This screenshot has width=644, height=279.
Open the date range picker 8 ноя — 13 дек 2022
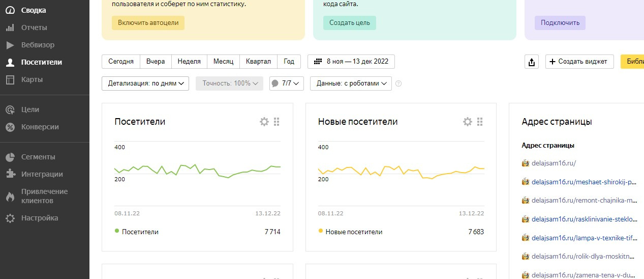pos(351,62)
